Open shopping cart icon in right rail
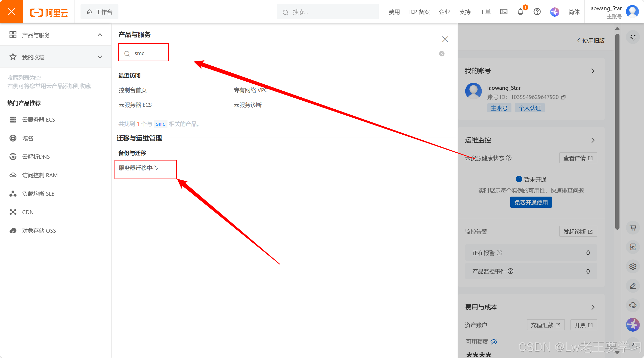The height and width of the screenshot is (358, 644). (633, 228)
